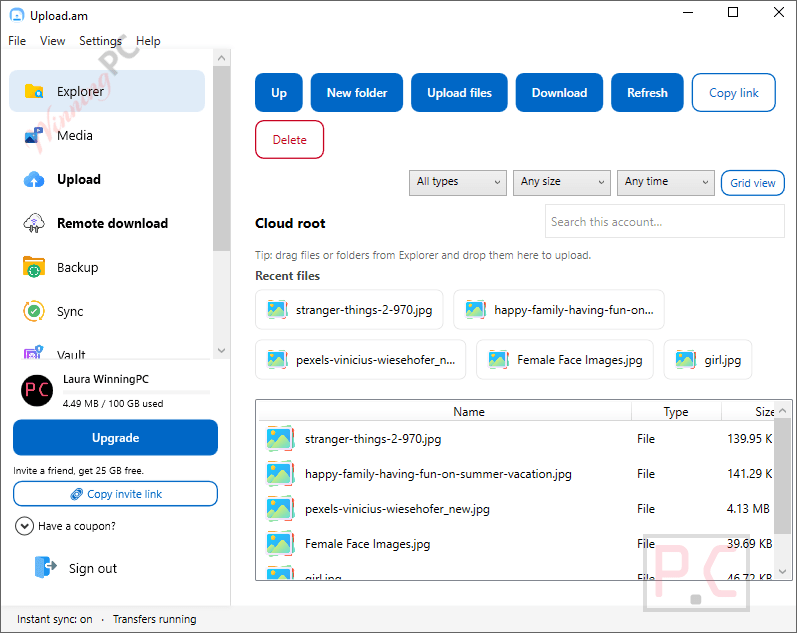This screenshot has width=797, height=633.
Task: Click the Sign out label
Action: pos(93,568)
